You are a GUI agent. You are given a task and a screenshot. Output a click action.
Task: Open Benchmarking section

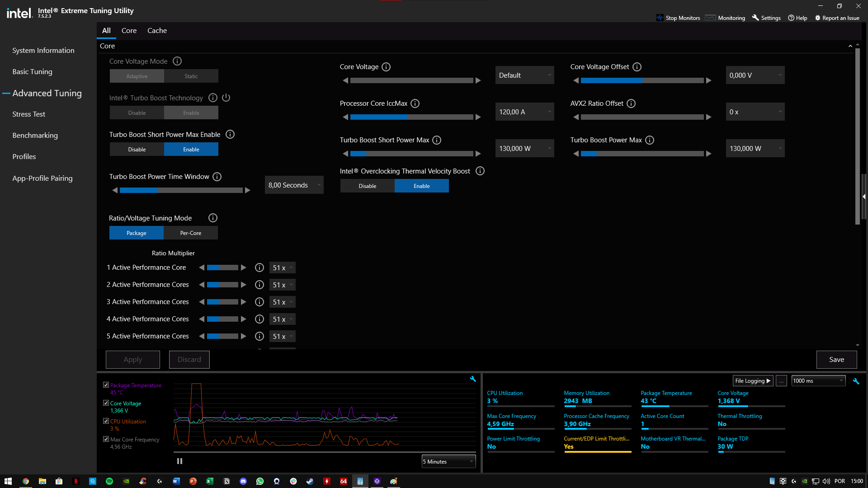pyautogui.click(x=35, y=135)
